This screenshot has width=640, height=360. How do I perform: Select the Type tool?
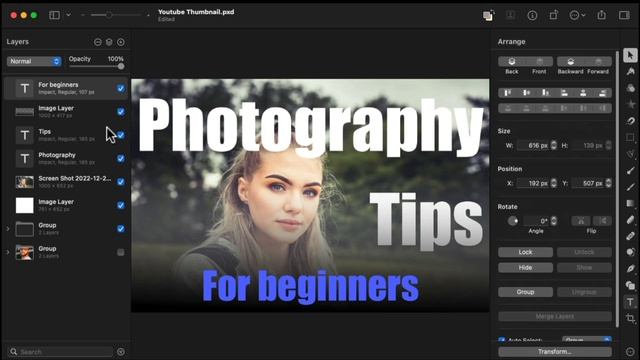(x=630, y=302)
